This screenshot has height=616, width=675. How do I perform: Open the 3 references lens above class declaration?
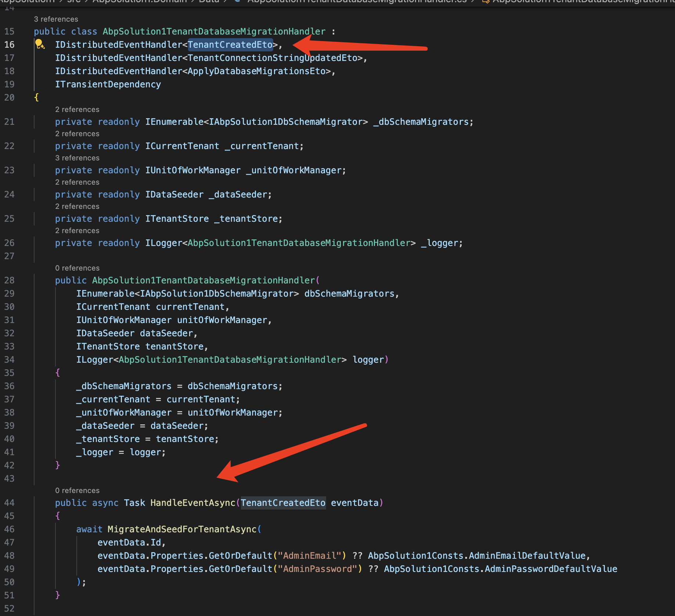[x=56, y=19]
